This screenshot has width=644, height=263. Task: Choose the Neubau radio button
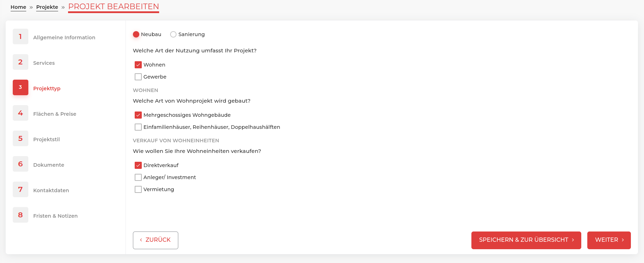click(136, 34)
